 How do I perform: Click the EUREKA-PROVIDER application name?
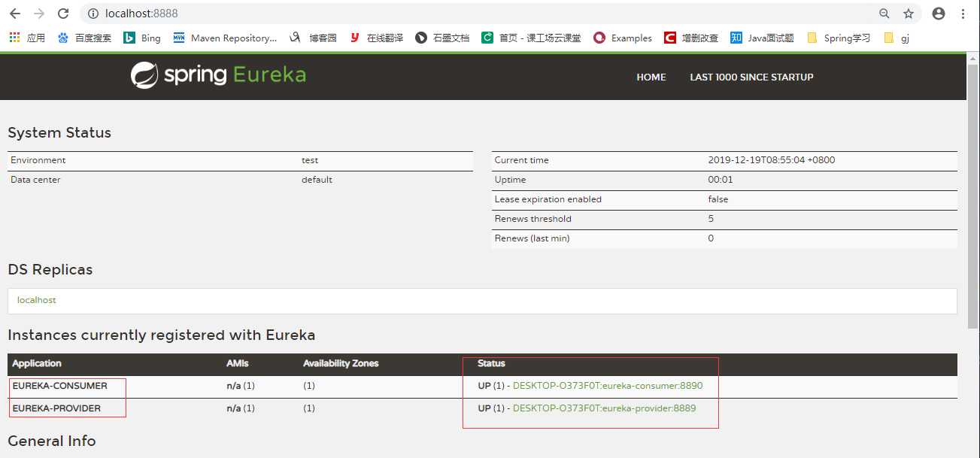(56, 408)
